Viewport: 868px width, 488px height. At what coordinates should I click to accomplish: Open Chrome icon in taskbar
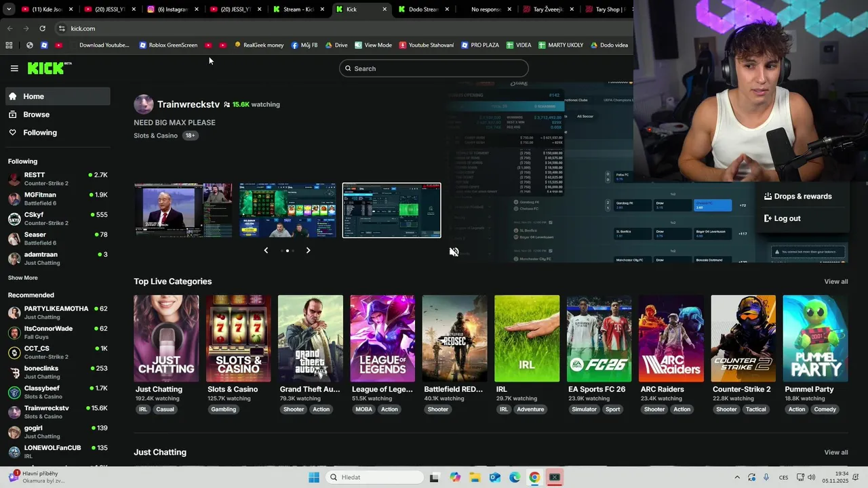pos(534,477)
